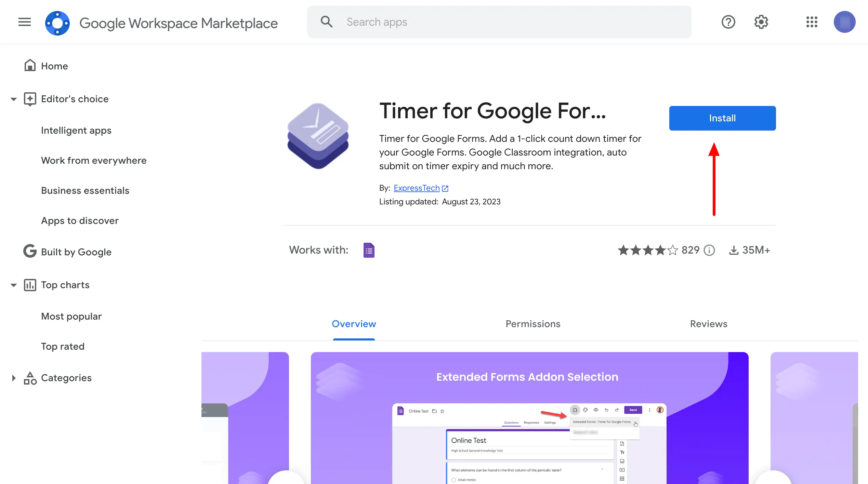Click the Google Forms works-with icon
Viewport: 868px width, 484px height.
368,250
